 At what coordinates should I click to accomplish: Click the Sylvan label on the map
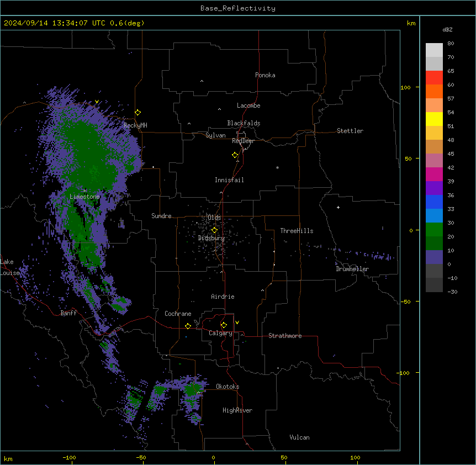tap(215, 135)
